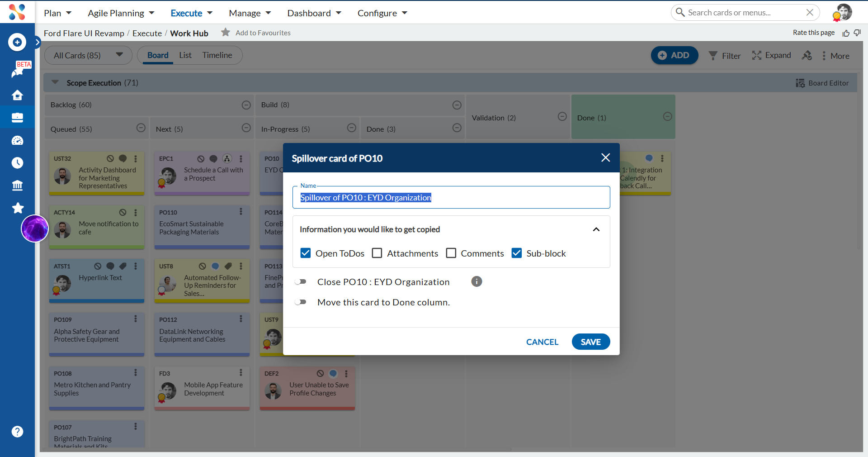Image resolution: width=868 pixels, height=457 pixels.
Task: Check the Comments checkbox
Action: [451, 253]
